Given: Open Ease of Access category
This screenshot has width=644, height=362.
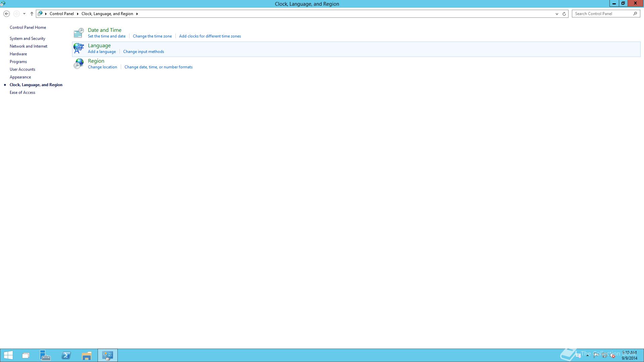Looking at the screenshot, I should 22,93.
